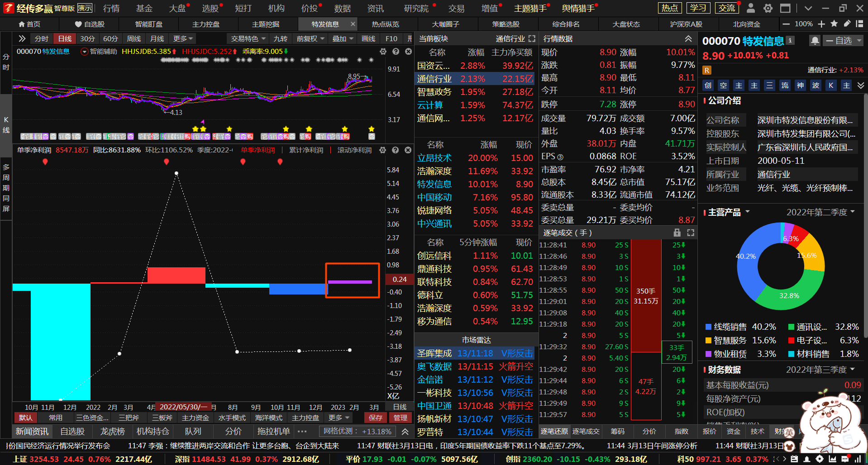
Task: Click the bell alert icon for 特发信息
Action: point(815,41)
